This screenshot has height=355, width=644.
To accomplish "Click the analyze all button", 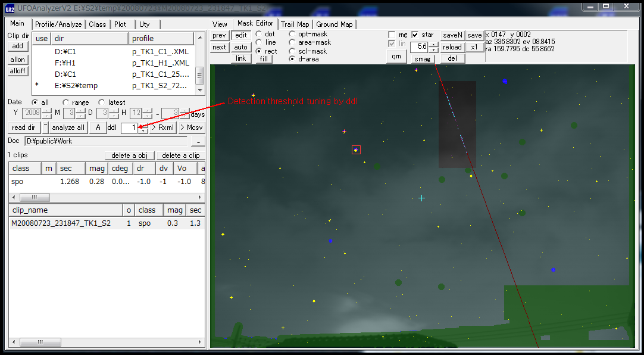I will [x=68, y=127].
